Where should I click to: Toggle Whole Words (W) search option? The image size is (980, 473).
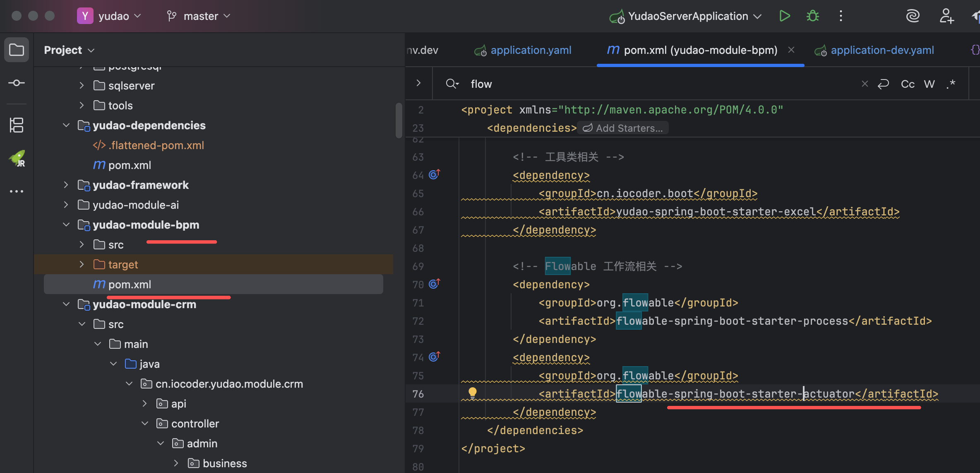pos(930,84)
